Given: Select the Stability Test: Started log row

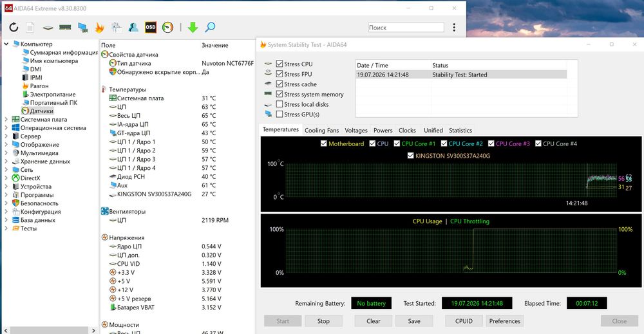Looking at the screenshot, I should click(461, 75).
